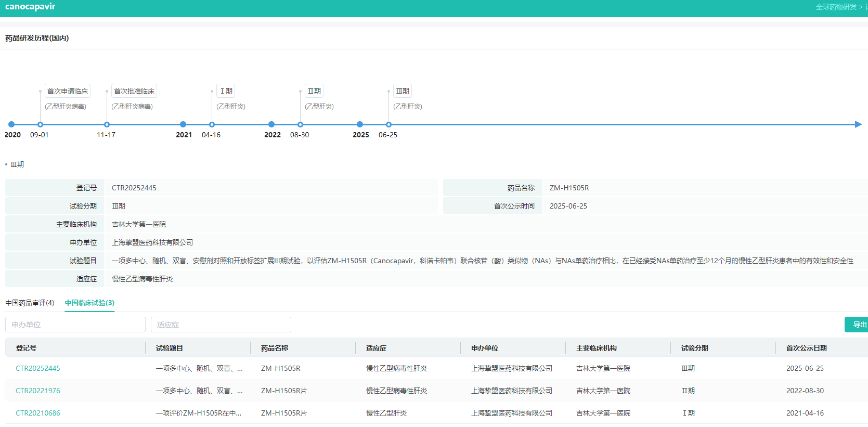Select the II期 label box above the timeline

[x=314, y=91]
